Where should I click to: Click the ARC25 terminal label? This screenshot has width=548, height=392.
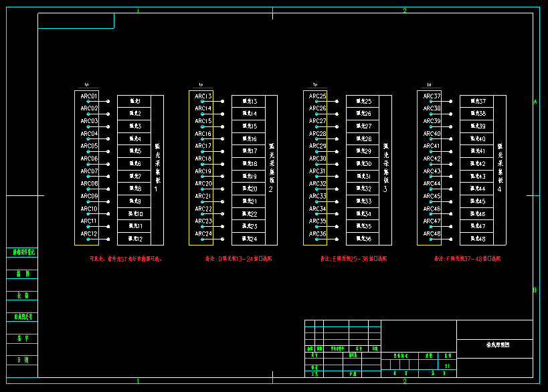coord(318,96)
